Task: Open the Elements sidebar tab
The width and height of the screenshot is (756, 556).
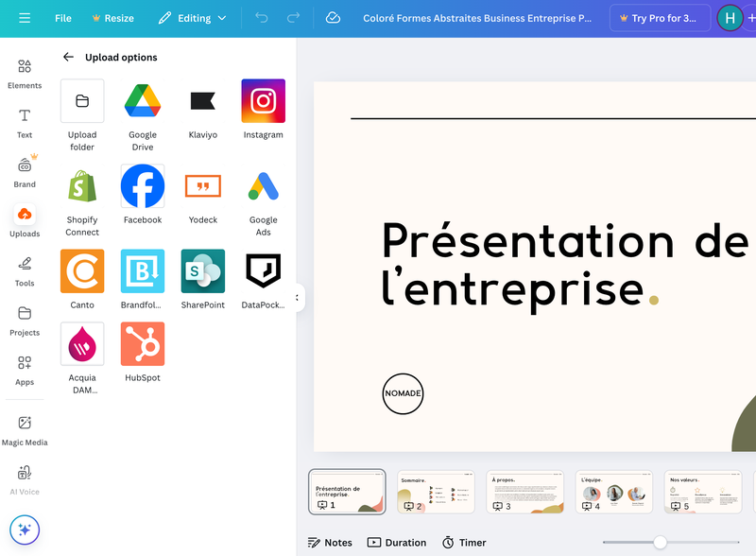Action: click(x=25, y=74)
